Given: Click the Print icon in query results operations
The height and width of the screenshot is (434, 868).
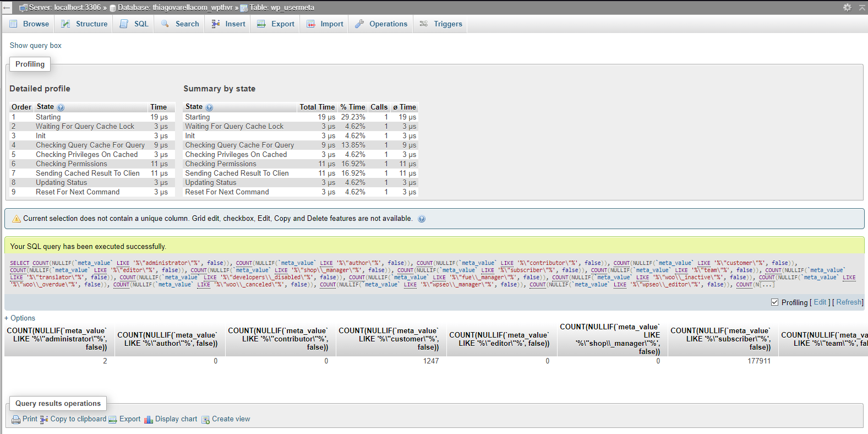Looking at the screenshot, I should click(x=16, y=420).
